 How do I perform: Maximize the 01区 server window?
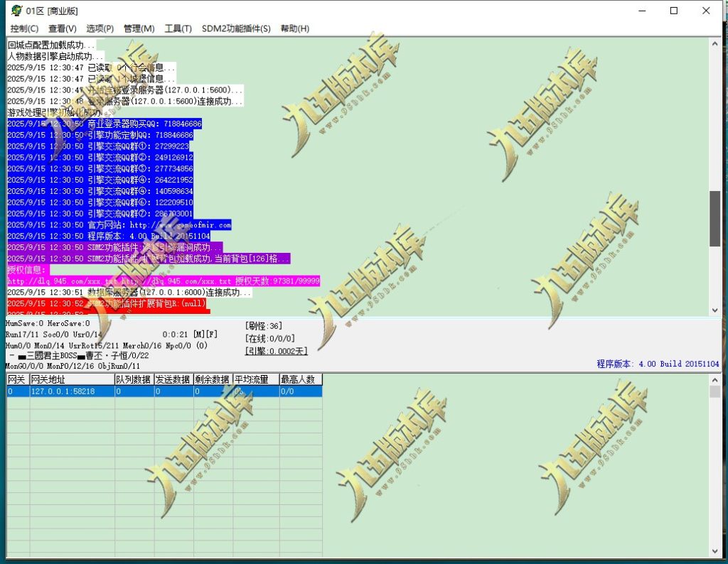(x=673, y=11)
